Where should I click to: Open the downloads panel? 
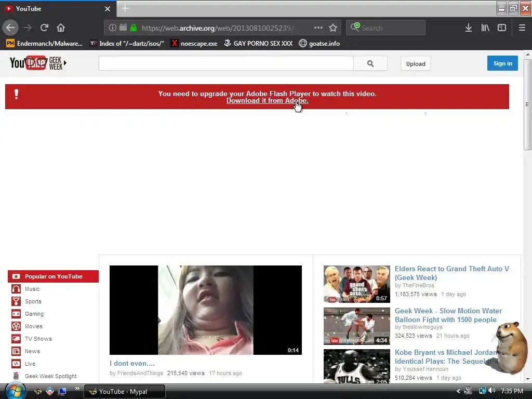click(x=469, y=28)
